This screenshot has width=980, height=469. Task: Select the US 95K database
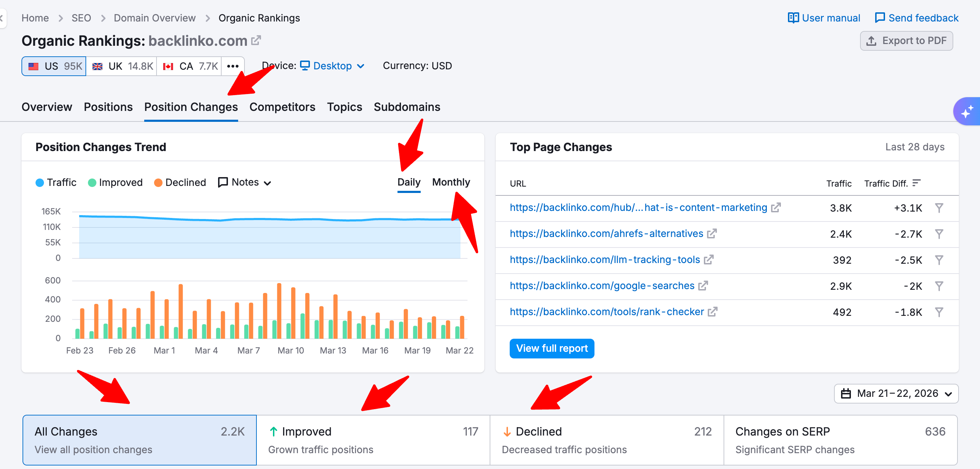coord(54,66)
